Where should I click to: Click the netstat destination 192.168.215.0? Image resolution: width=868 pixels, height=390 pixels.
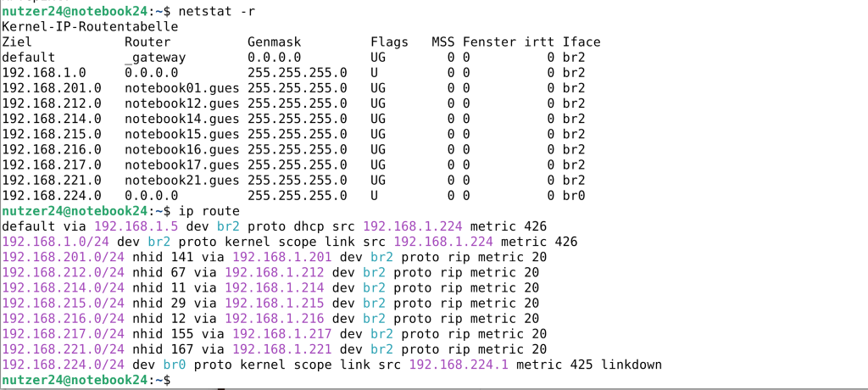(x=52, y=134)
